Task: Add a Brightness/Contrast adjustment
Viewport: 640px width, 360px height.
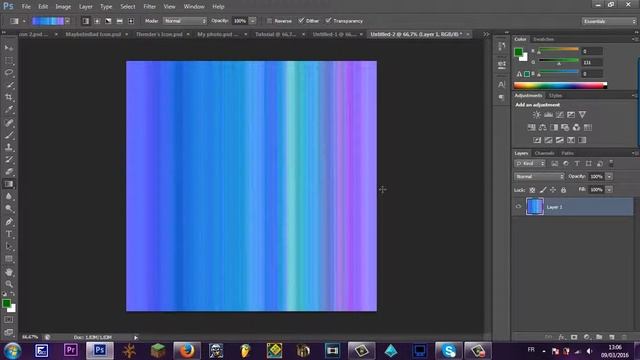Action: pyautogui.click(x=536, y=115)
